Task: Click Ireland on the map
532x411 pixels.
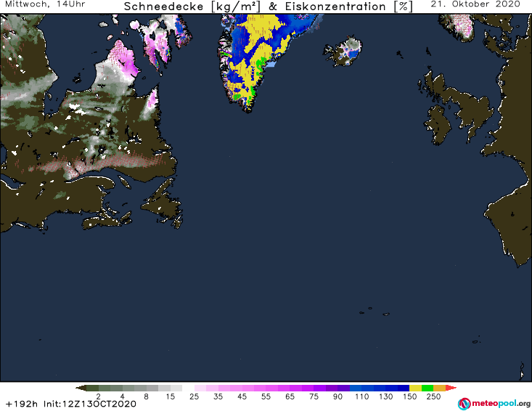Action: (438, 125)
